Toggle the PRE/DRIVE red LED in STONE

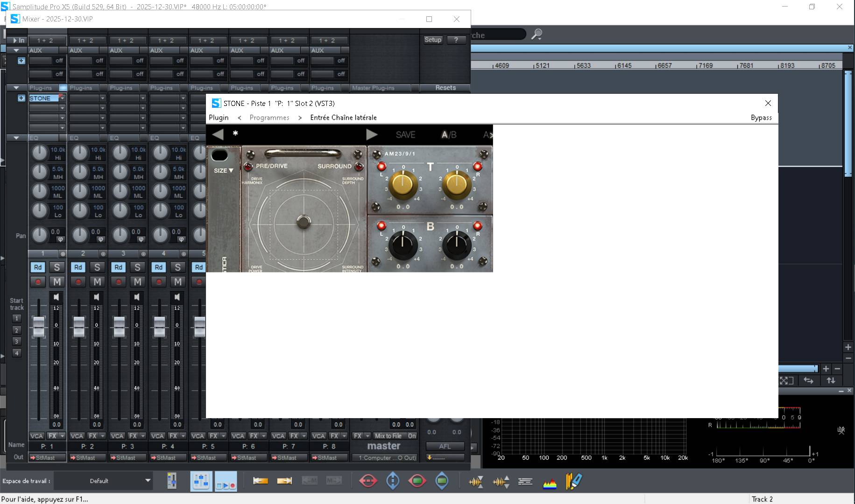click(248, 166)
